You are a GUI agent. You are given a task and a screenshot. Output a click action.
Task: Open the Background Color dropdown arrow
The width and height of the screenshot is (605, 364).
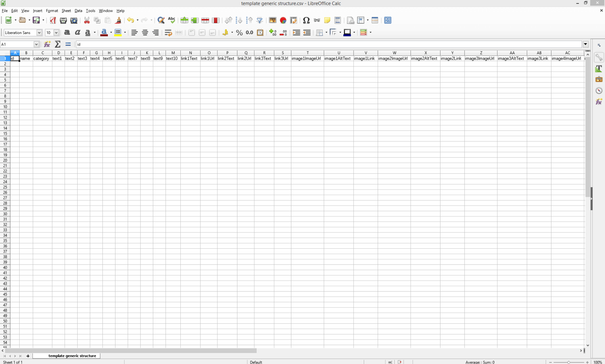[125, 33]
